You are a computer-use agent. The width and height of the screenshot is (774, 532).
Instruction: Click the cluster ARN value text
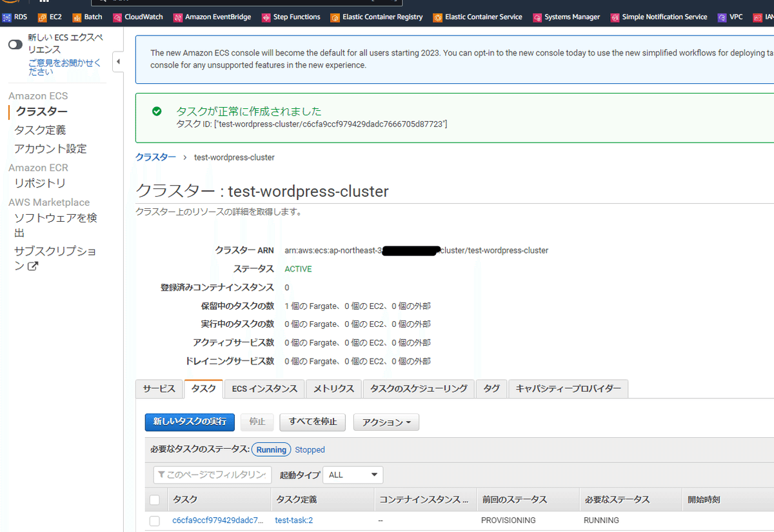point(416,250)
